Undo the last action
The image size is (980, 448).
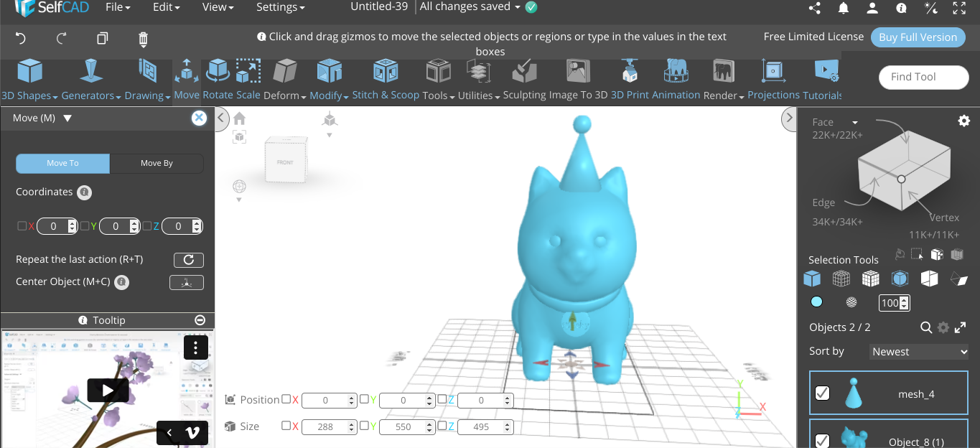click(x=21, y=39)
